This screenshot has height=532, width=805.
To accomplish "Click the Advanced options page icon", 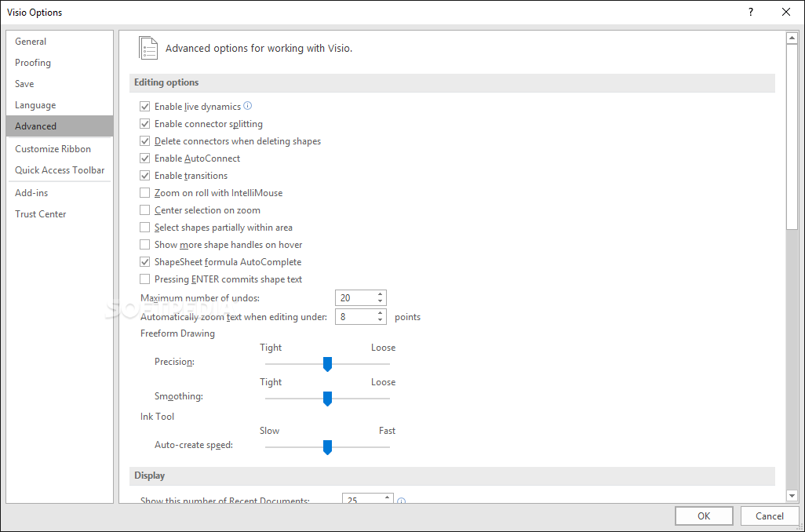I will [x=148, y=49].
